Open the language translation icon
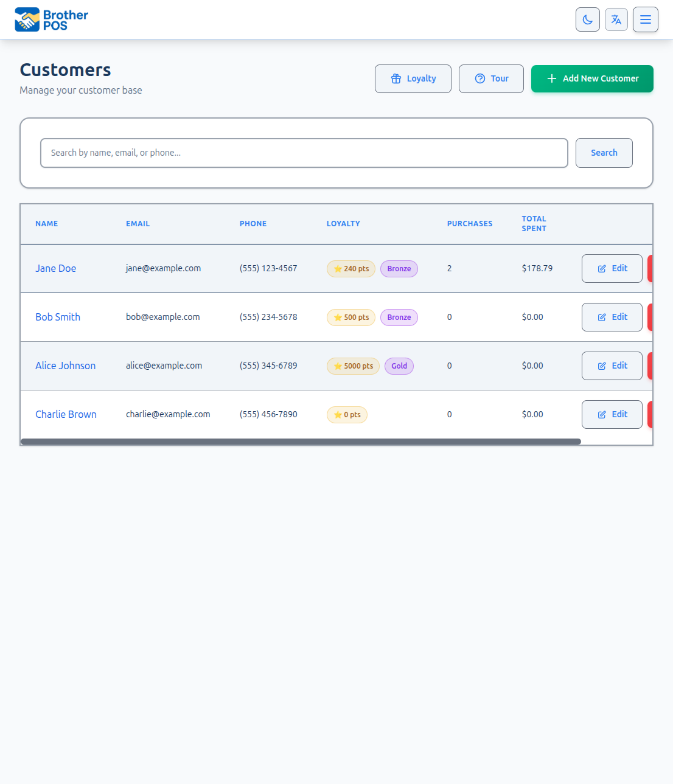The height and width of the screenshot is (784, 673). pyautogui.click(x=616, y=19)
